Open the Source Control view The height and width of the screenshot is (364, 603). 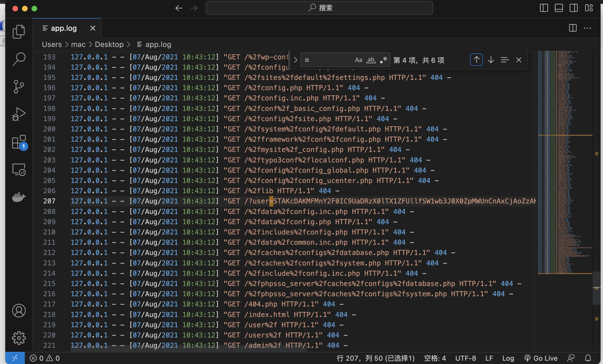pyautogui.click(x=19, y=87)
